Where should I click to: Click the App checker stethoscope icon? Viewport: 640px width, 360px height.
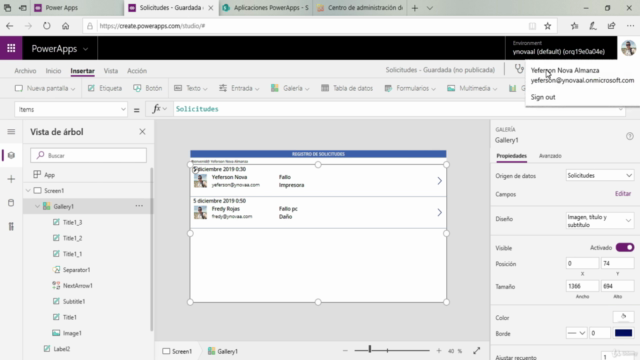point(518,69)
